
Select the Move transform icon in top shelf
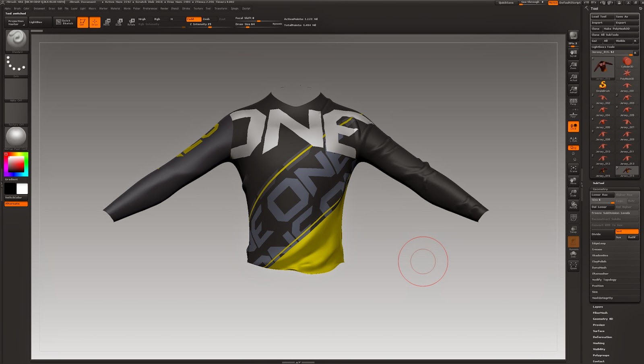tap(107, 22)
